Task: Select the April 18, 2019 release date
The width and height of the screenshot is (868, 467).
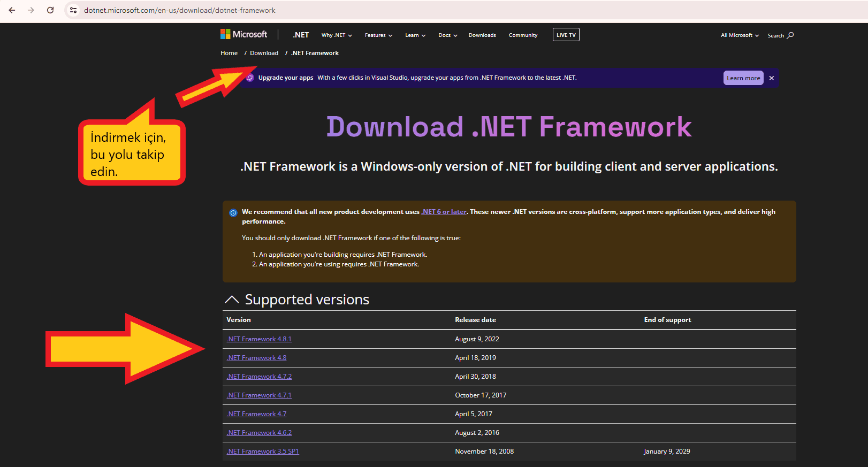Action: coord(475,358)
